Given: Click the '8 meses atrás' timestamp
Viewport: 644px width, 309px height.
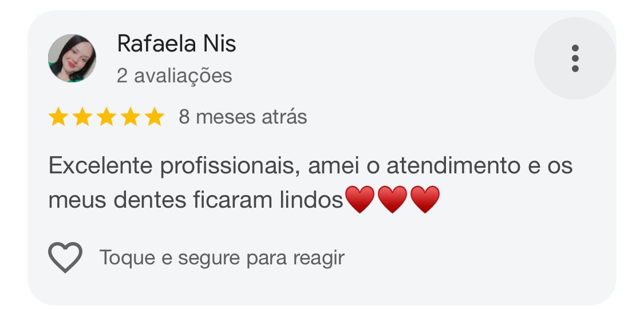Looking at the screenshot, I should [243, 117].
